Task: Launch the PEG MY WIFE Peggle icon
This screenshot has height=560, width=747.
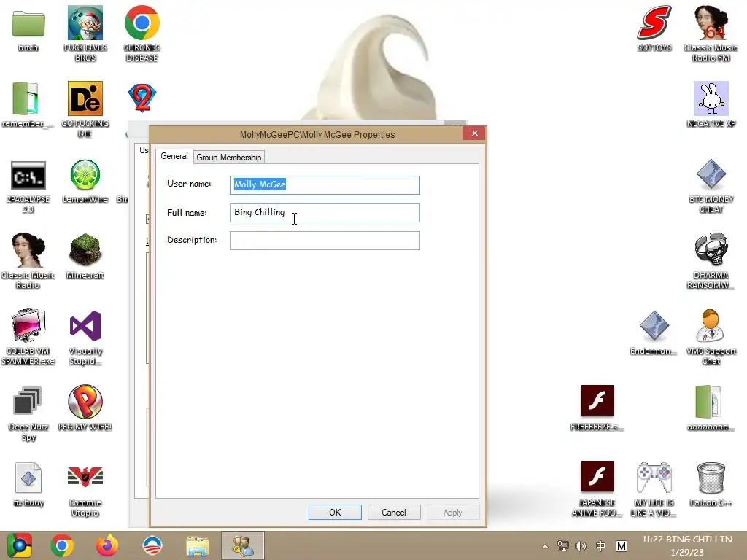Action: point(85,402)
